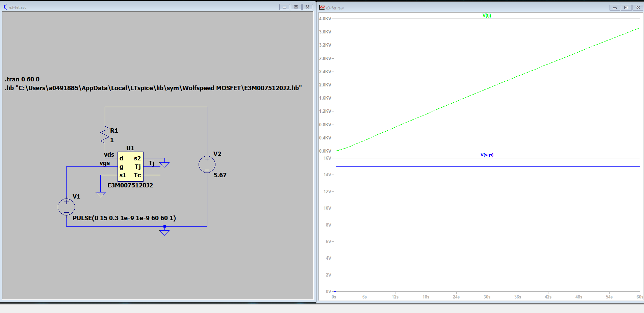Click the 16V axis label of lower plot
Viewport: 644px width, 313px height.
point(328,158)
